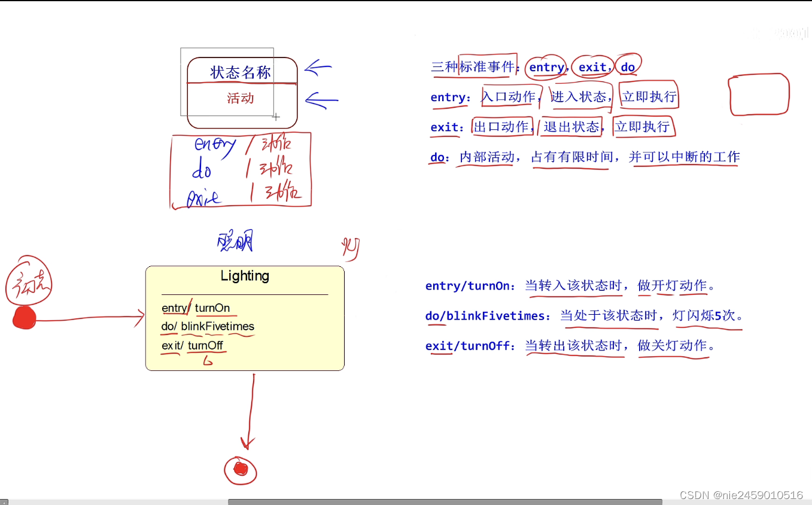Select the 做开灯动作 text
The width and height of the screenshot is (812, 505).
pyautogui.click(x=673, y=286)
